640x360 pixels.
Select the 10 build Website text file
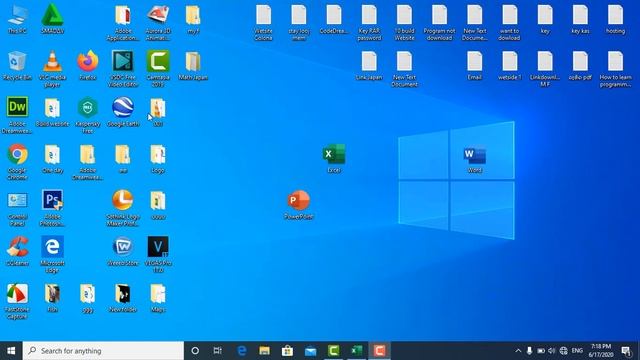click(x=404, y=22)
